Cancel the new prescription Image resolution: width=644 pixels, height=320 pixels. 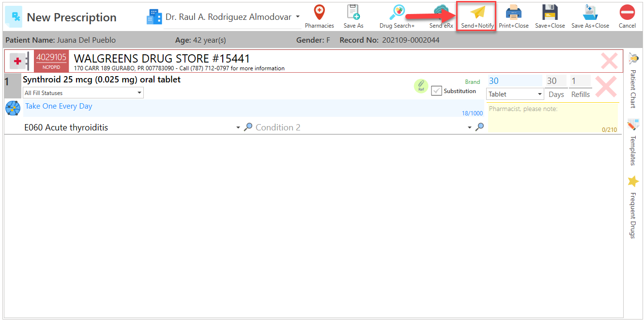click(627, 16)
